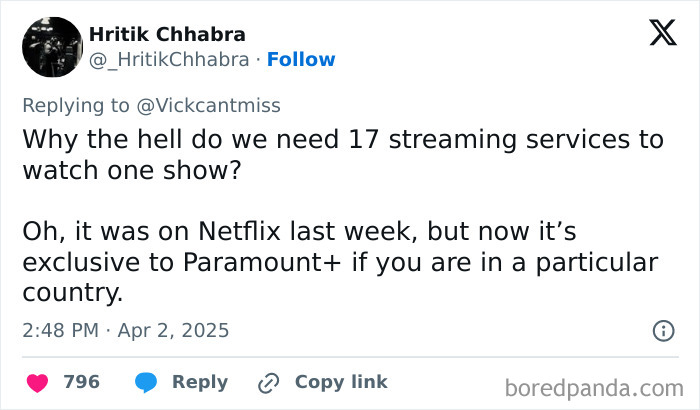Like the tweet with the heart icon
This screenshot has height=410, width=700.
[37, 382]
